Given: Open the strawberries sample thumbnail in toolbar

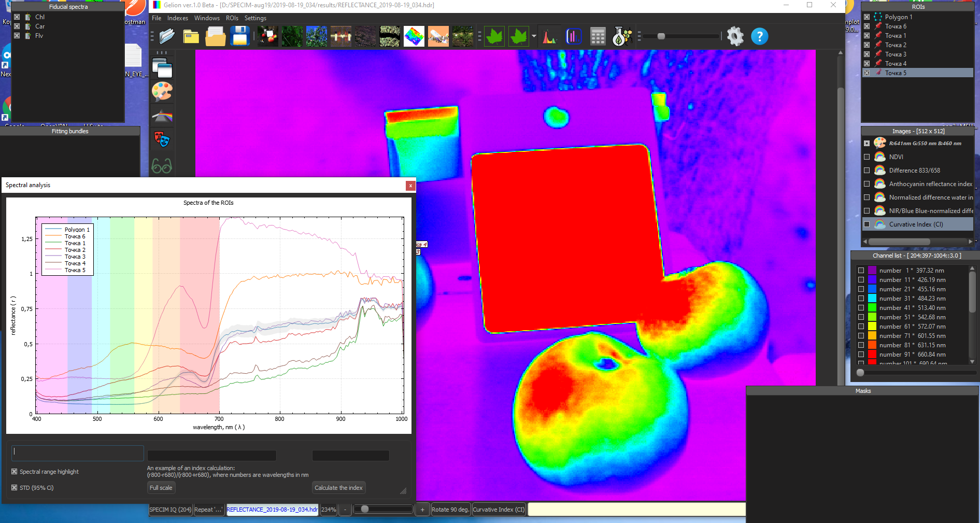Looking at the screenshot, I should click(x=267, y=36).
